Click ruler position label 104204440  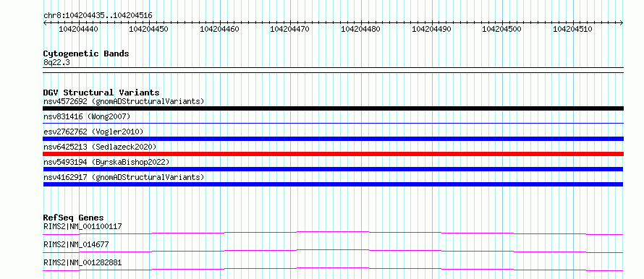[x=78, y=29]
